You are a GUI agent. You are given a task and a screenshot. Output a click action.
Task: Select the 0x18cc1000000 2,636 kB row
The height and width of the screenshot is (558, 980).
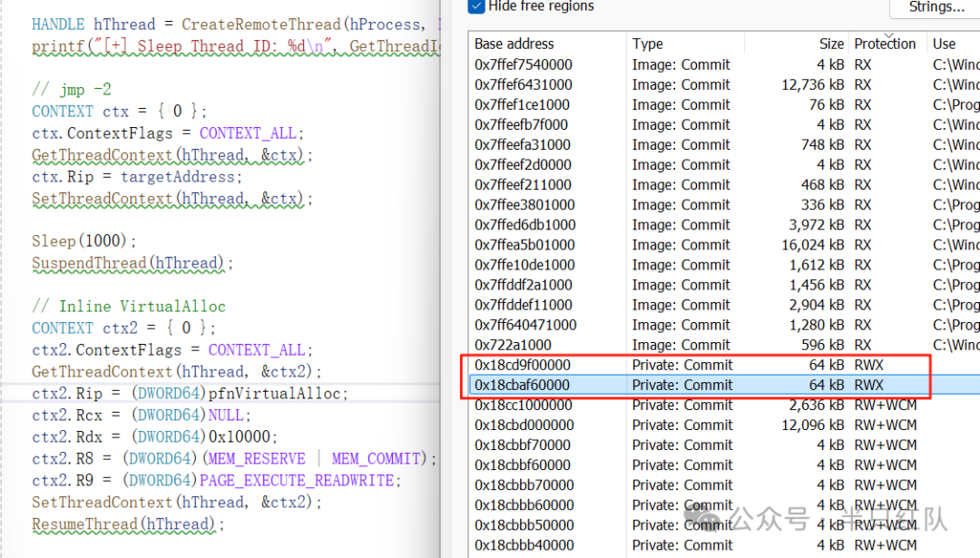click(724, 405)
